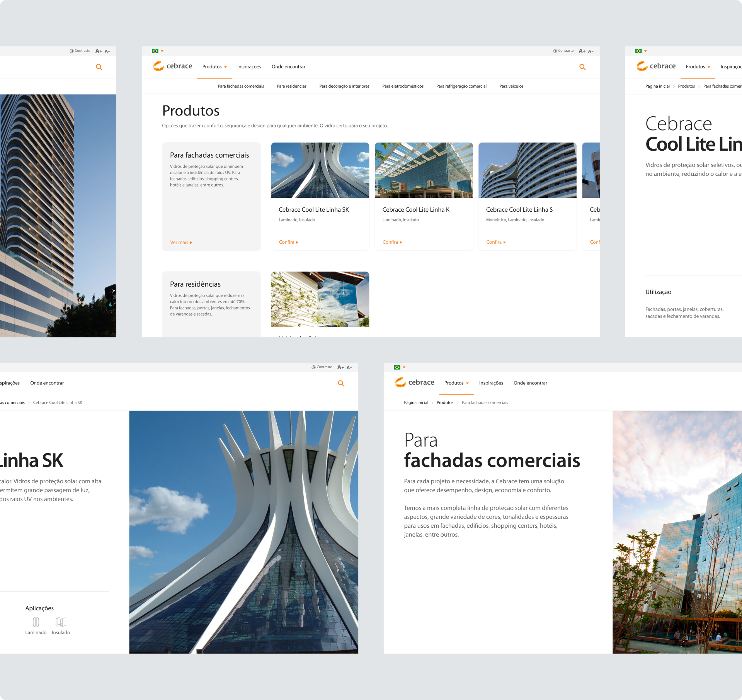The width and height of the screenshot is (742, 700).
Task: Click the Para fachadas comerciais breadcrumb text
Action: point(485,403)
